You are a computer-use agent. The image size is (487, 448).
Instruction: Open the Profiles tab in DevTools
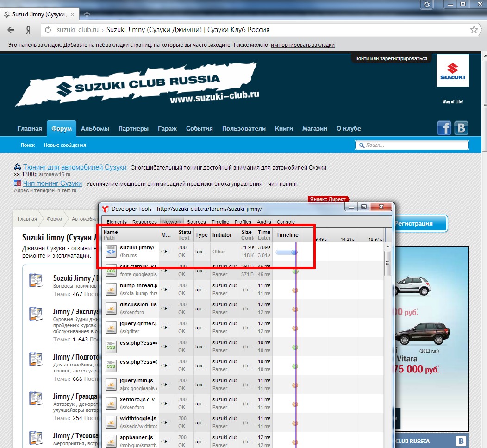coord(243,221)
